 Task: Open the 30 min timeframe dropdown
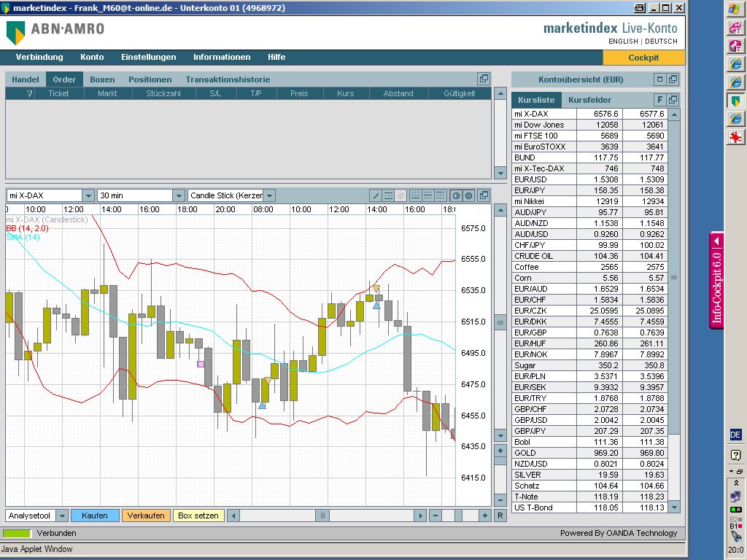[179, 195]
